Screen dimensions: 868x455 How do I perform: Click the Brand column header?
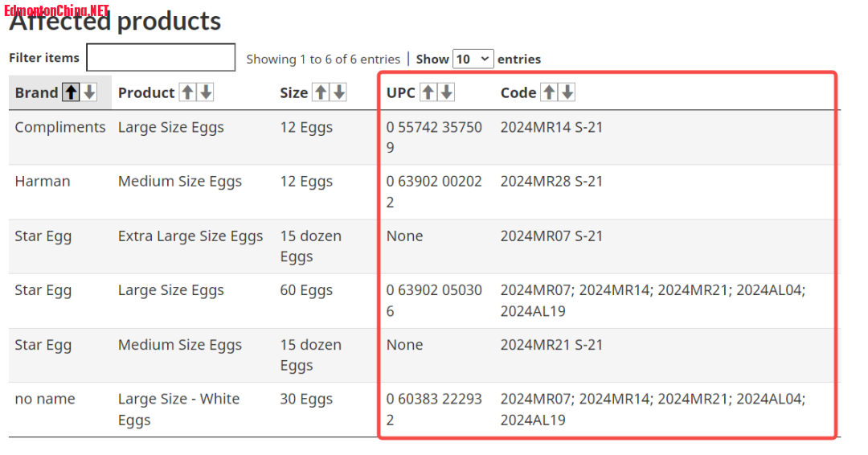(59, 92)
